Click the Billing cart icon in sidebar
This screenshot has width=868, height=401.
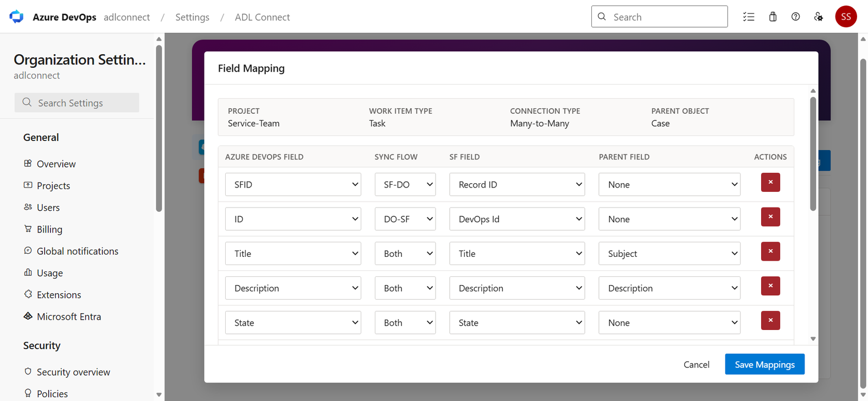[x=28, y=229]
